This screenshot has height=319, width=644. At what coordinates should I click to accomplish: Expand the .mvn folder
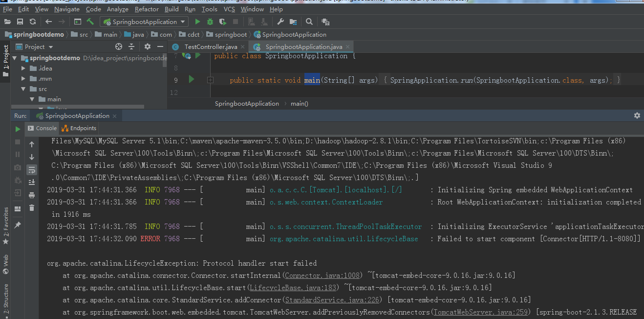coord(23,78)
